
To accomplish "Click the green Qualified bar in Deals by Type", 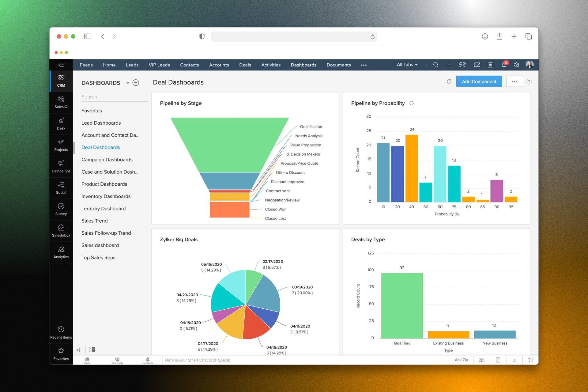I will 402,306.
